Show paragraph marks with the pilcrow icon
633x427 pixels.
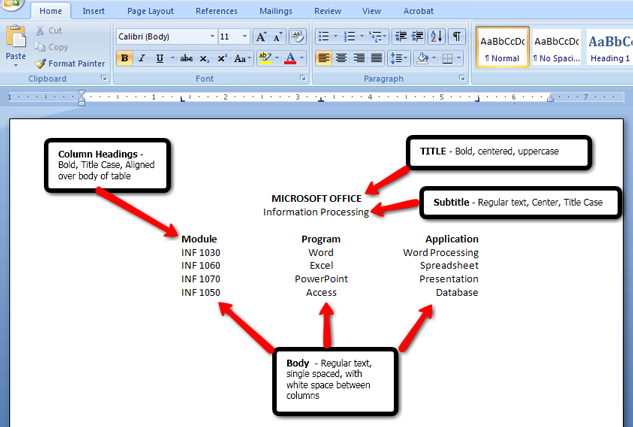click(x=457, y=37)
